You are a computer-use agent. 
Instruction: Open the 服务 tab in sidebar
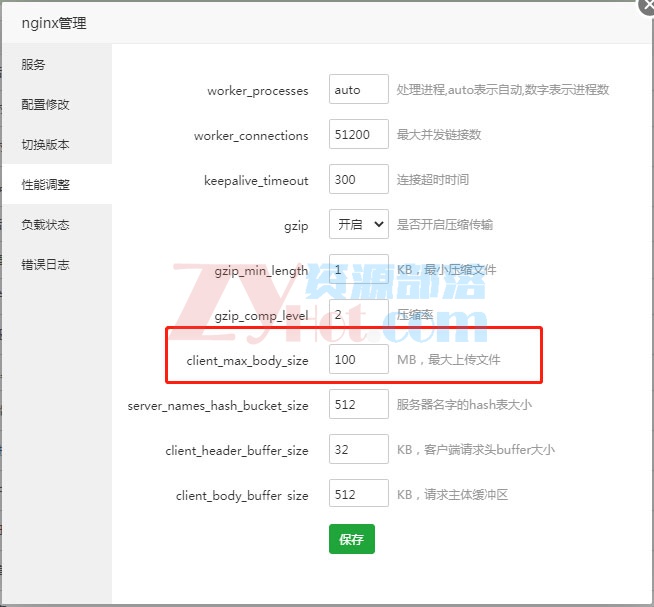57,65
